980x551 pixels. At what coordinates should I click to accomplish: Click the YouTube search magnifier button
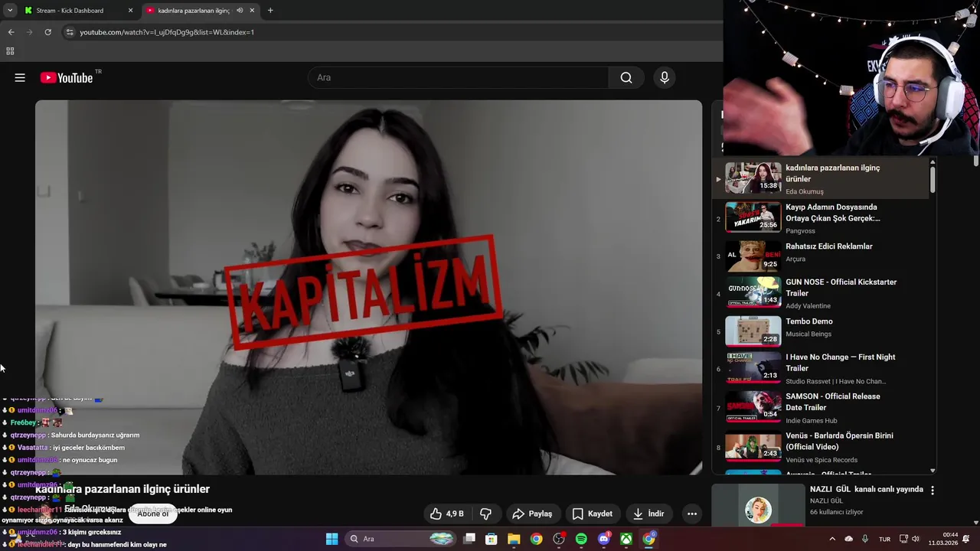pyautogui.click(x=626, y=77)
